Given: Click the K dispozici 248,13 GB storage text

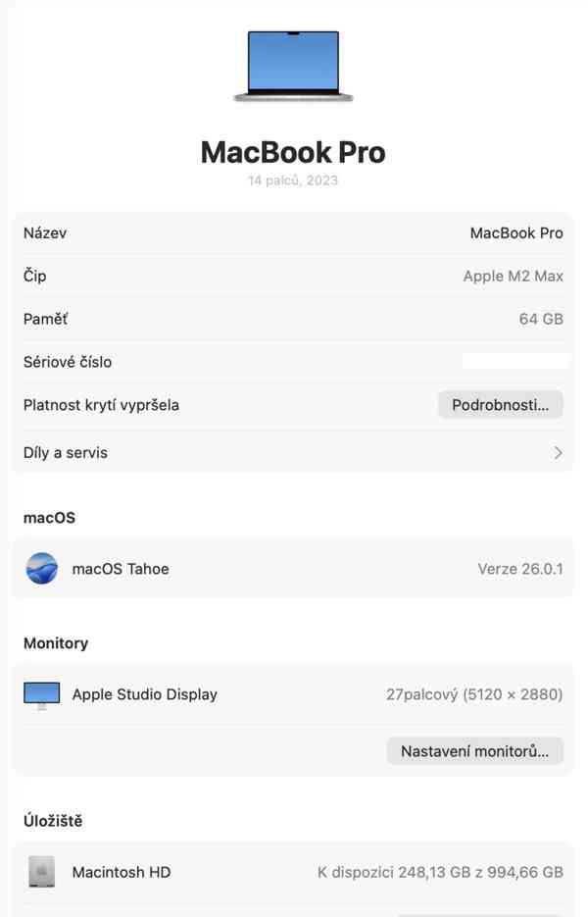Looking at the screenshot, I should click(440, 872).
